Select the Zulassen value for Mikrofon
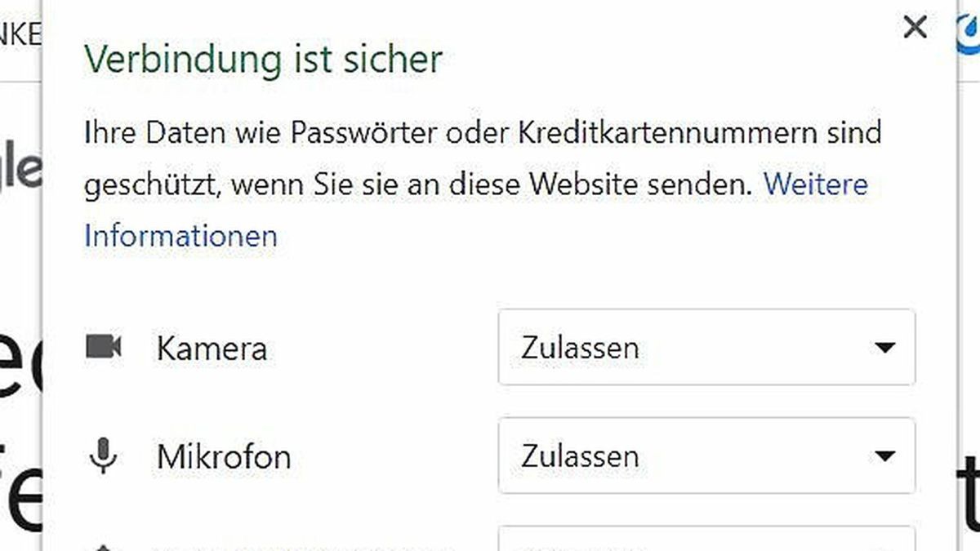Viewport: 980px width, 551px height. (581, 455)
